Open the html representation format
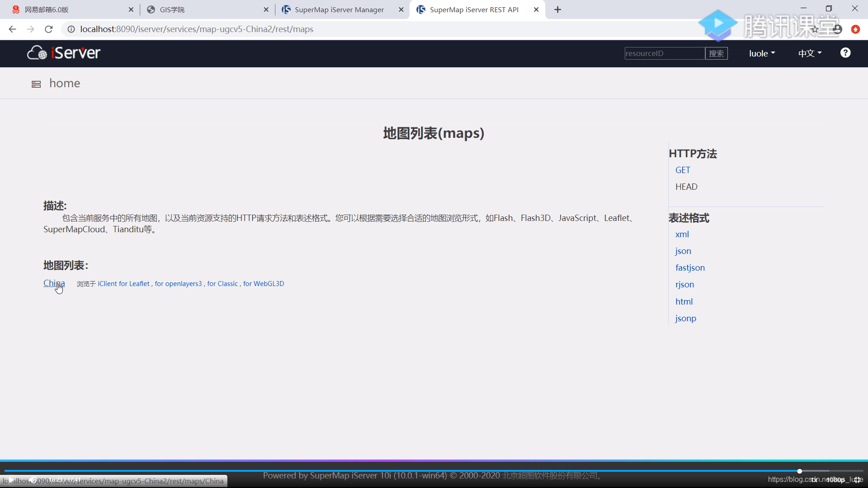 (684, 302)
